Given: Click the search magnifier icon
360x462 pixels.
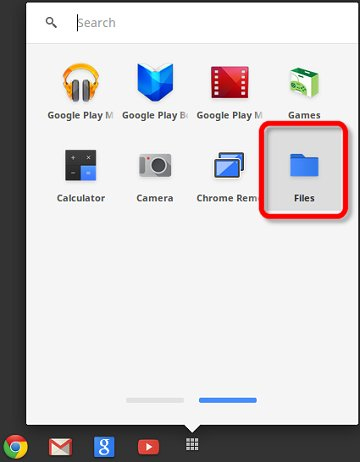Looking at the screenshot, I should point(51,23).
